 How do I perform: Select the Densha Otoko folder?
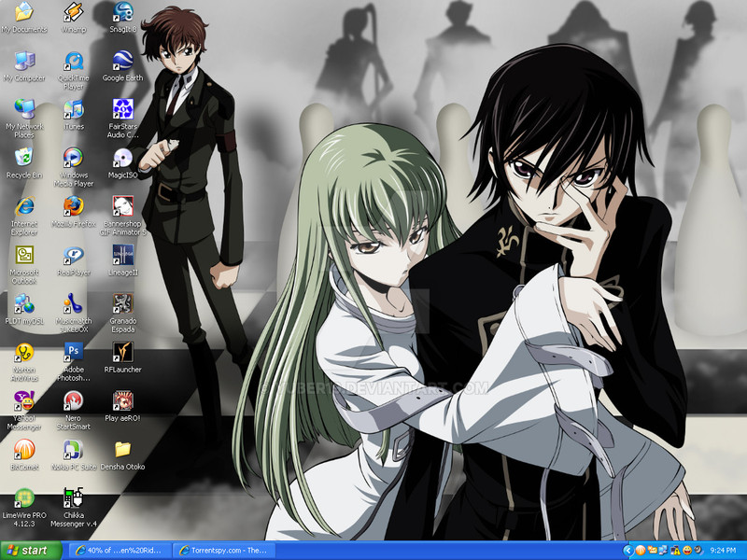coord(123,455)
